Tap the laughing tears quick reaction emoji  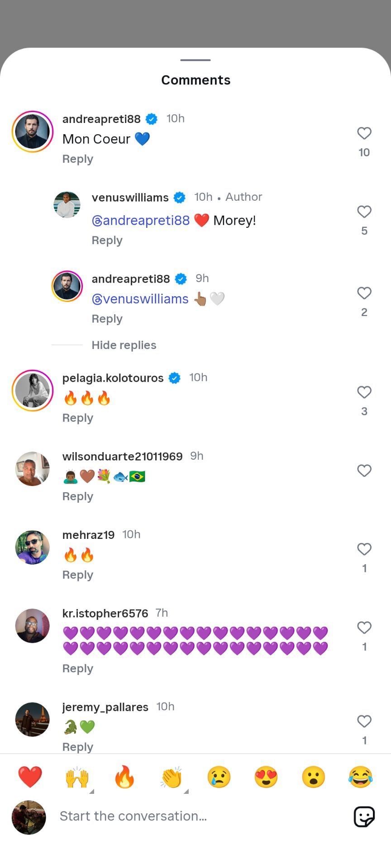[x=361, y=777]
